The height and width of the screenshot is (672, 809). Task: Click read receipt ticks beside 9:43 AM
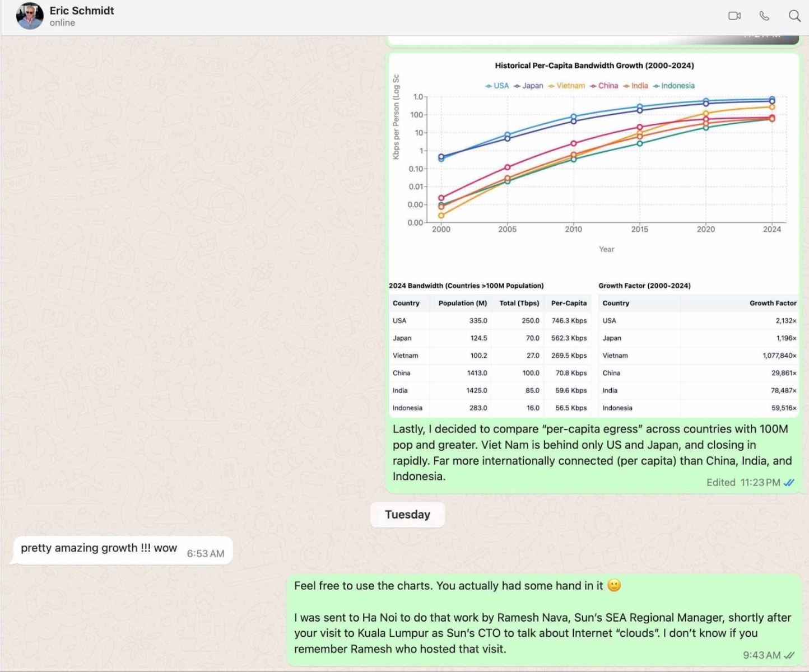789,655
